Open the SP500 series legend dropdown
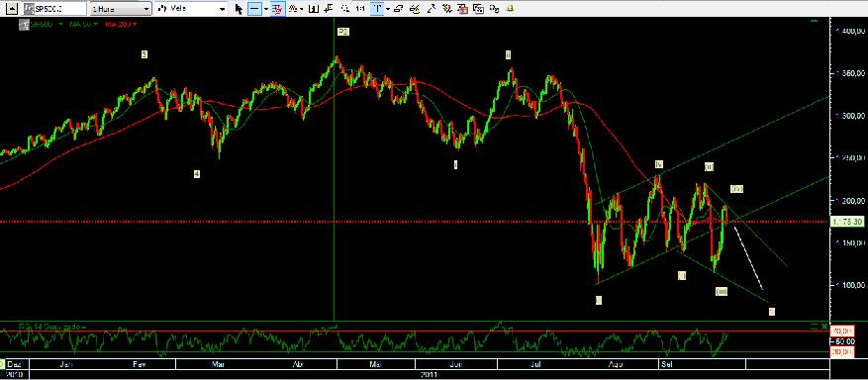Viewport: 868px width, 380px height. (61, 24)
